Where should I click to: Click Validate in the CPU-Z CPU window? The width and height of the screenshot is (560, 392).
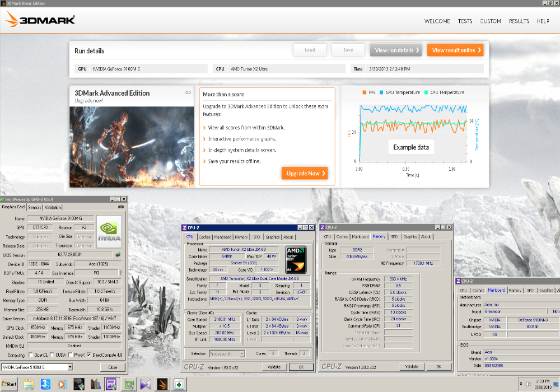(x=274, y=367)
